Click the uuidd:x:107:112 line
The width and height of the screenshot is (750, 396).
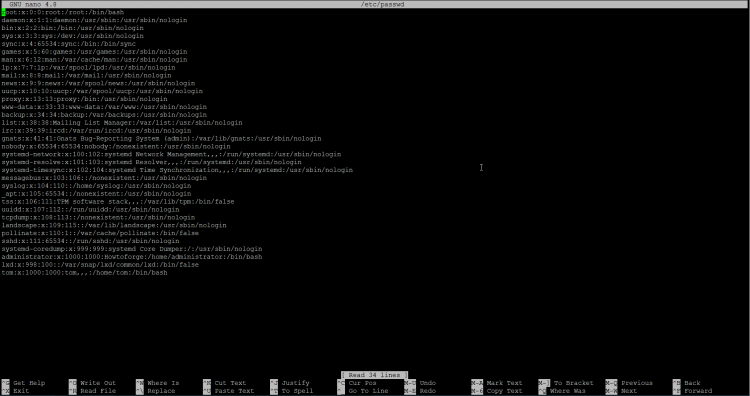click(90, 209)
